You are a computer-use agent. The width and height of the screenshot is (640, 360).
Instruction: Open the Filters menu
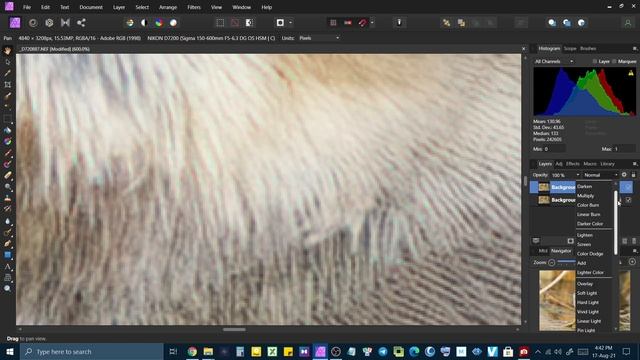[x=194, y=7]
